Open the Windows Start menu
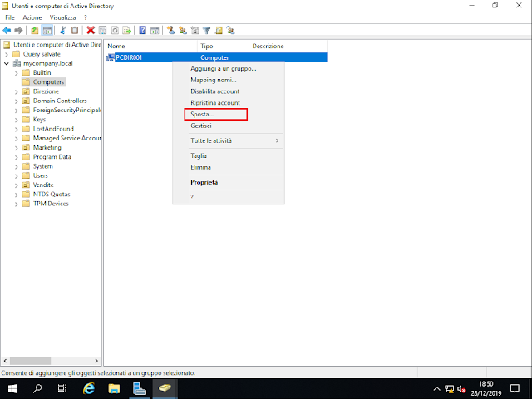 click(12, 388)
